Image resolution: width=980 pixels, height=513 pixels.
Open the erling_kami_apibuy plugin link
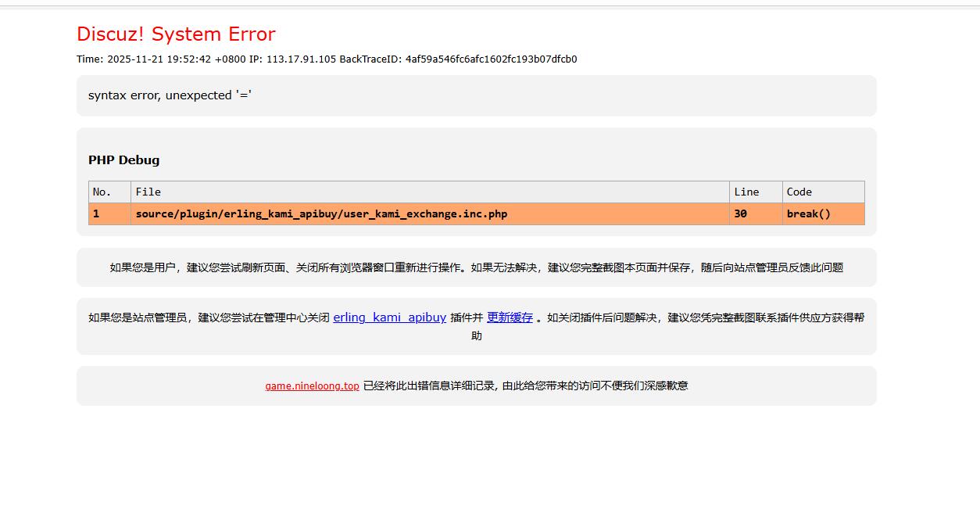[x=388, y=317]
